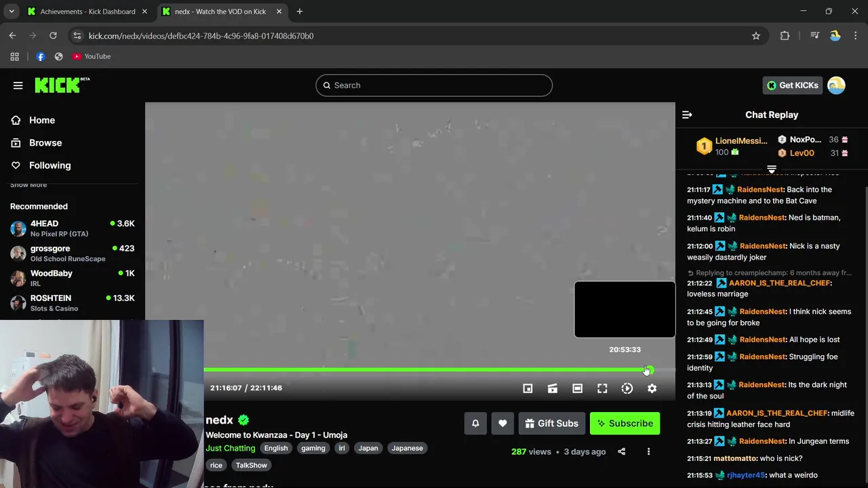Open YouTube bookmark

(92, 56)
